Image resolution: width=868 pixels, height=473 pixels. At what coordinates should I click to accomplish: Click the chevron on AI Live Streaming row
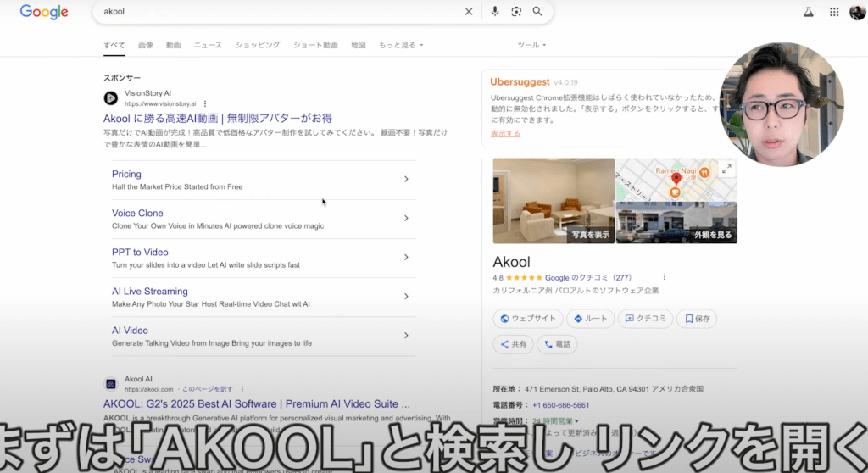click(406, 297)
